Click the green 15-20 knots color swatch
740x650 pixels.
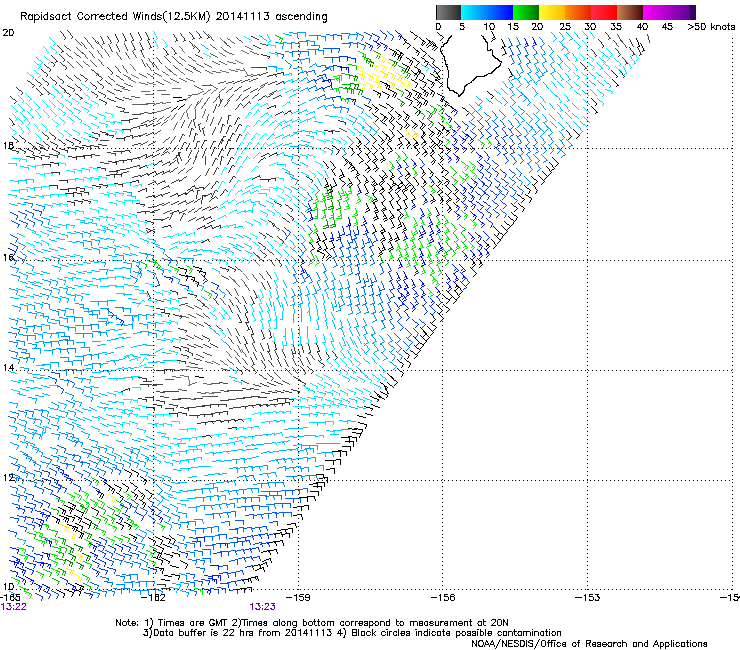point(526,12)
